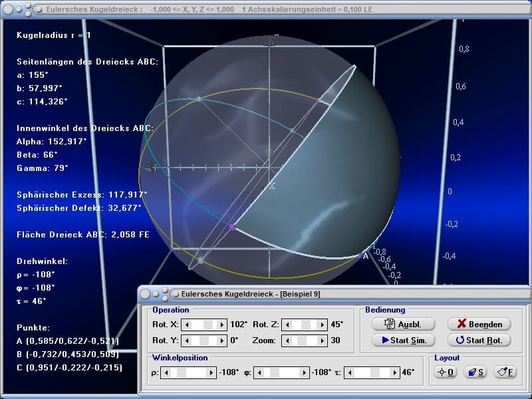Decrease angle φ with its left arrow
The height and width of the screenshot is (399, 532).
259,373
